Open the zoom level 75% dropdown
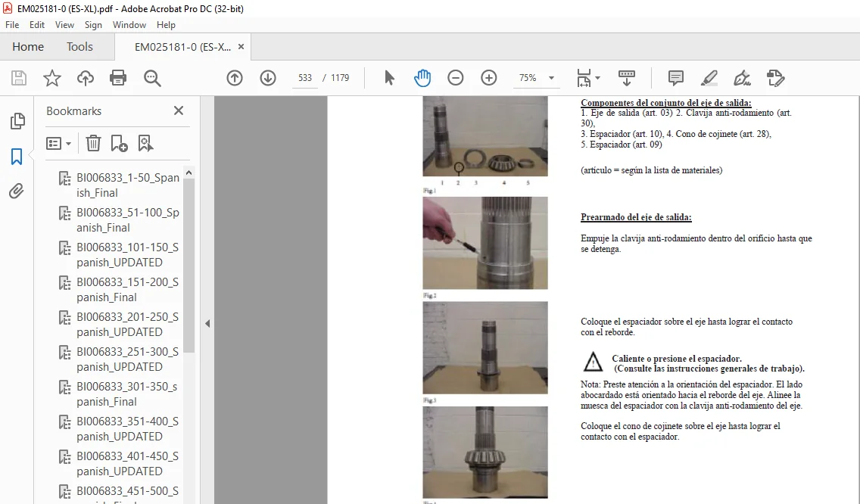860x504 pixels. (x=552, y=78)
